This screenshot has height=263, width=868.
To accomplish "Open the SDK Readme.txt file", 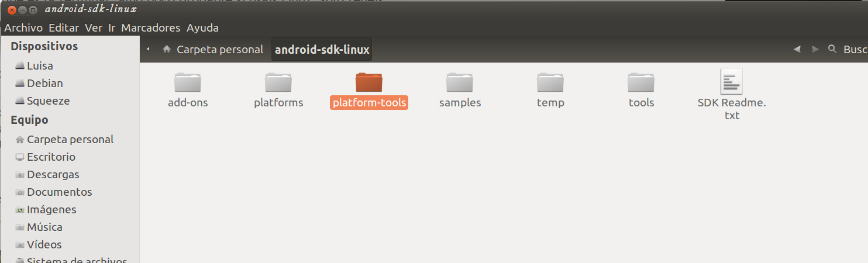I will pyautogui.click(x=732, y=82).
